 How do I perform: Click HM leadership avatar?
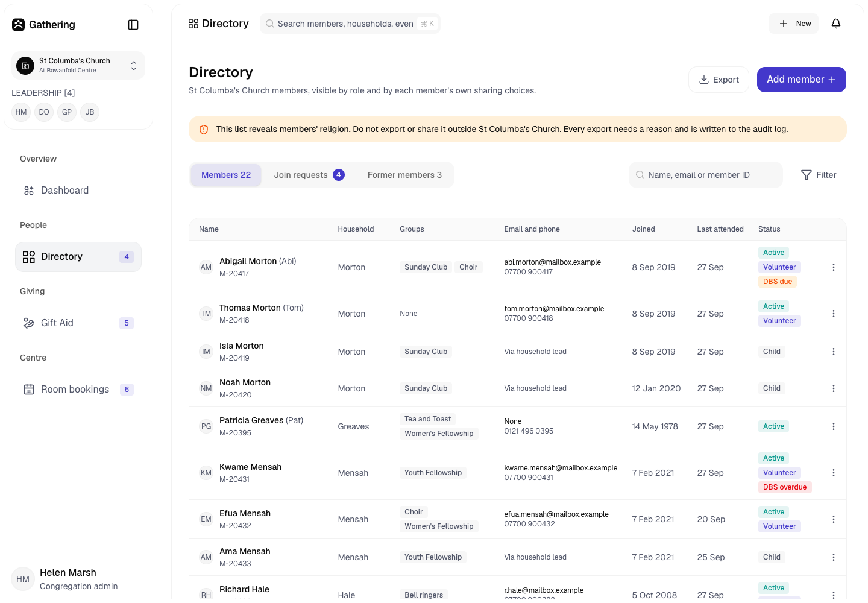click(21, 112)
